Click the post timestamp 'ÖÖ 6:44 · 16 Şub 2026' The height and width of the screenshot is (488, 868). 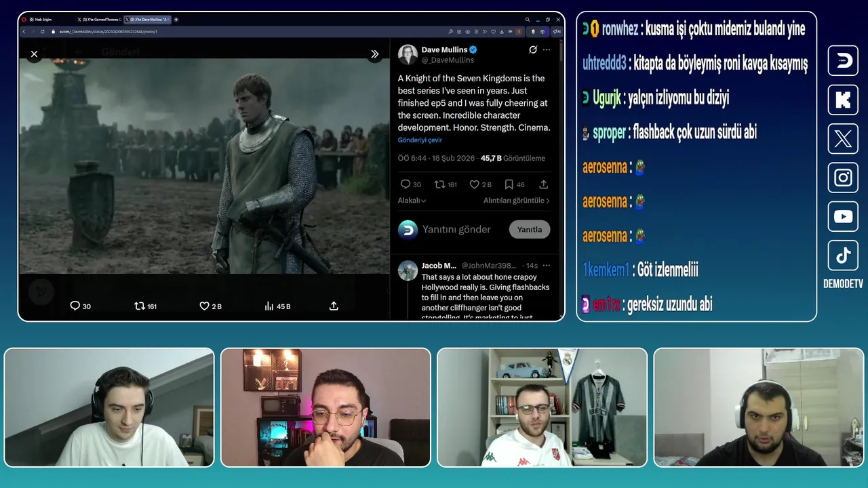coord(437,158)
